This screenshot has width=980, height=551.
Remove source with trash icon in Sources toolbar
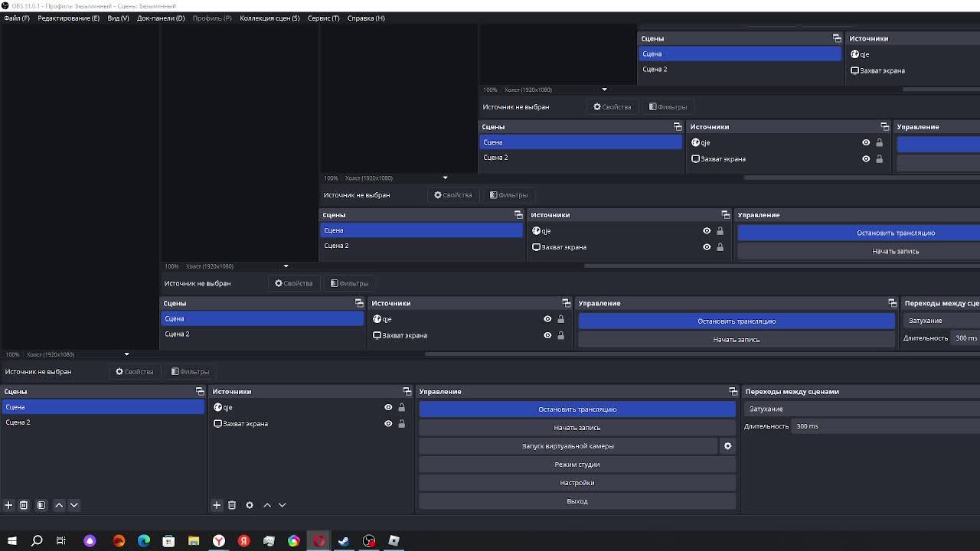[x=232, y=505]
